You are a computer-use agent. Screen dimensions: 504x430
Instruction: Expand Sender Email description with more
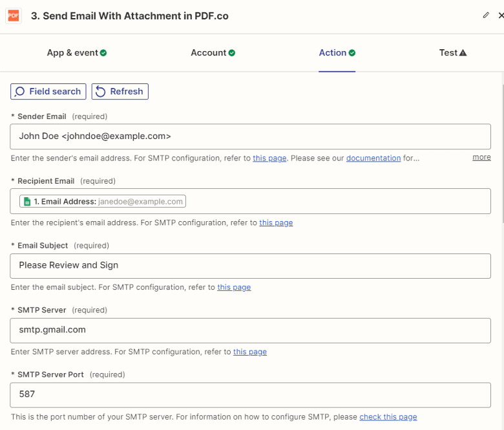pos(481,157)
